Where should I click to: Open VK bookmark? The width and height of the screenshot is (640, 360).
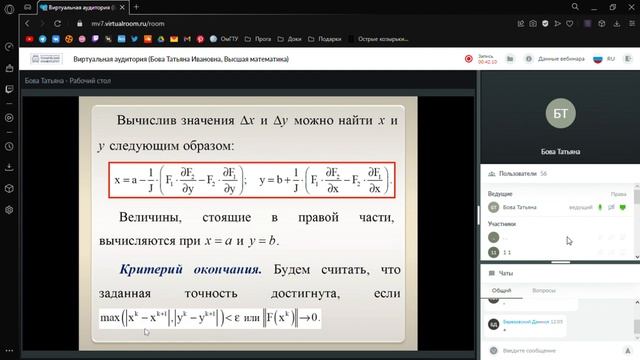tap(56, 39)
